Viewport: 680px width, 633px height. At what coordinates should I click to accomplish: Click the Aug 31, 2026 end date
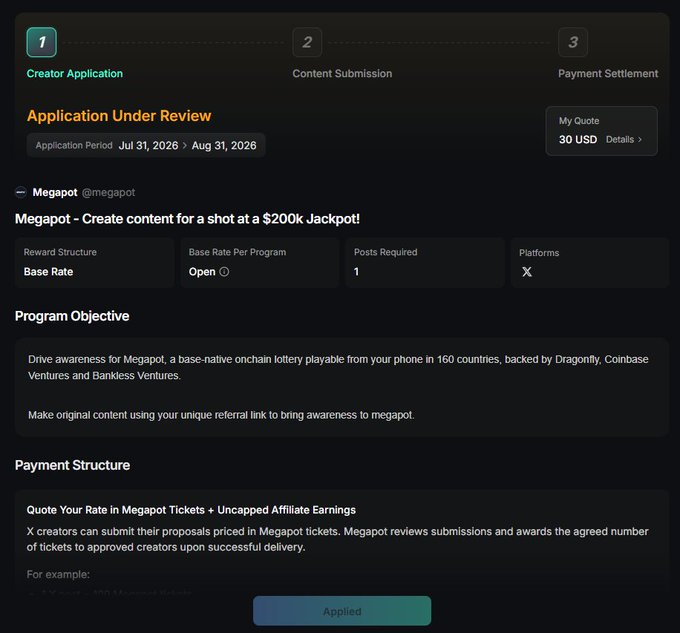click(224, 145)
